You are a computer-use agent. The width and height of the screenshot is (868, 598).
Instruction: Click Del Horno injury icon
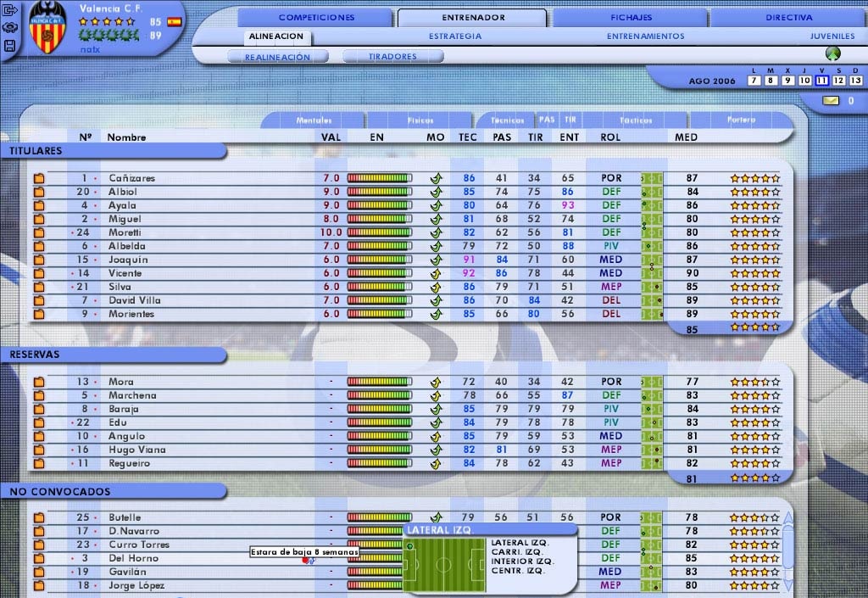(x=309, y=561)
